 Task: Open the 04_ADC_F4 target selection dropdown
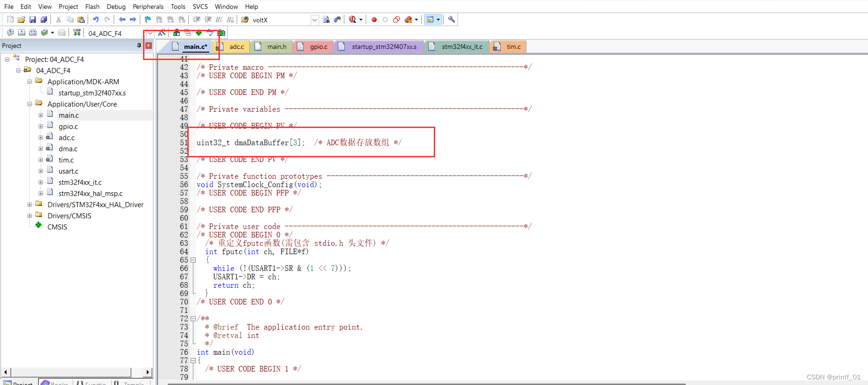150,33
